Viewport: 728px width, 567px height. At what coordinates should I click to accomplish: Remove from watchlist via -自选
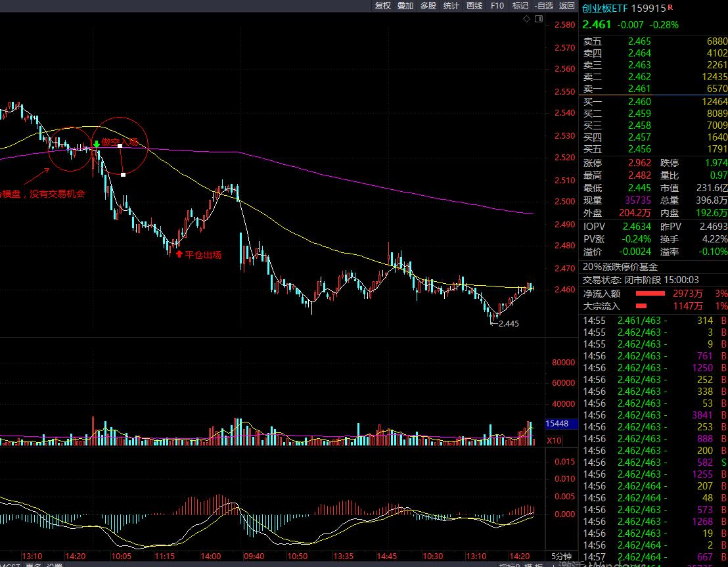(x=543, y=5)
